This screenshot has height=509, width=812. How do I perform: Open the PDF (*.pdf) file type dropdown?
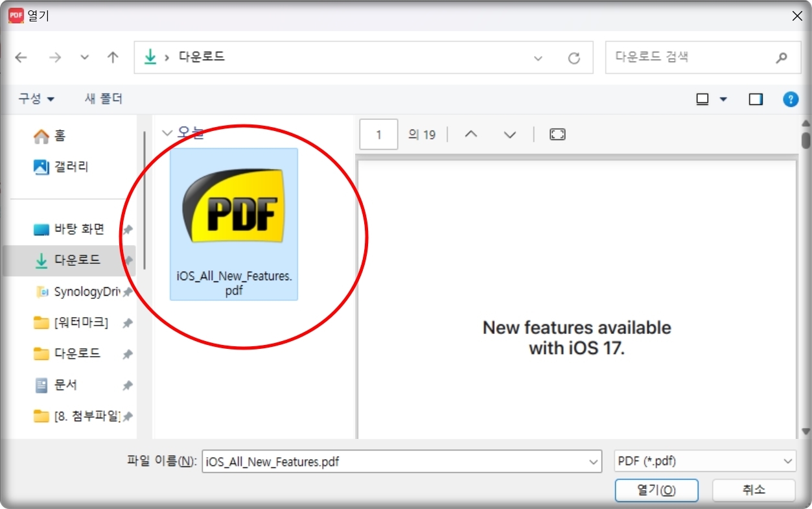(705, 462)
